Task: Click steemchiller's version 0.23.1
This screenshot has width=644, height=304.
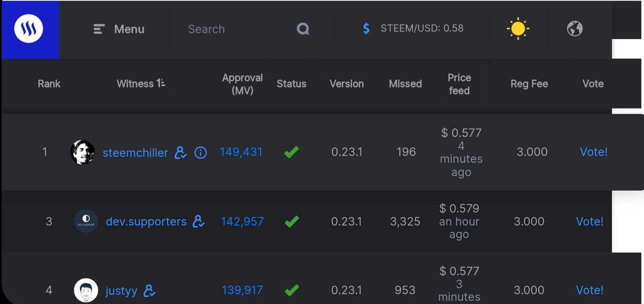Action: [x=347, y=152]
